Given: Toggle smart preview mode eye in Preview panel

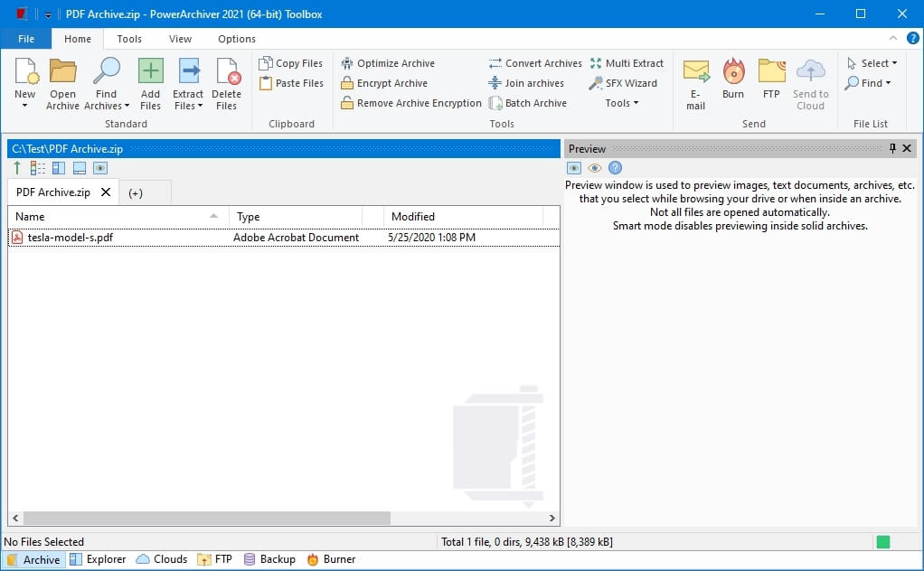Looking at the screenshot, I should tap(594, 168).
